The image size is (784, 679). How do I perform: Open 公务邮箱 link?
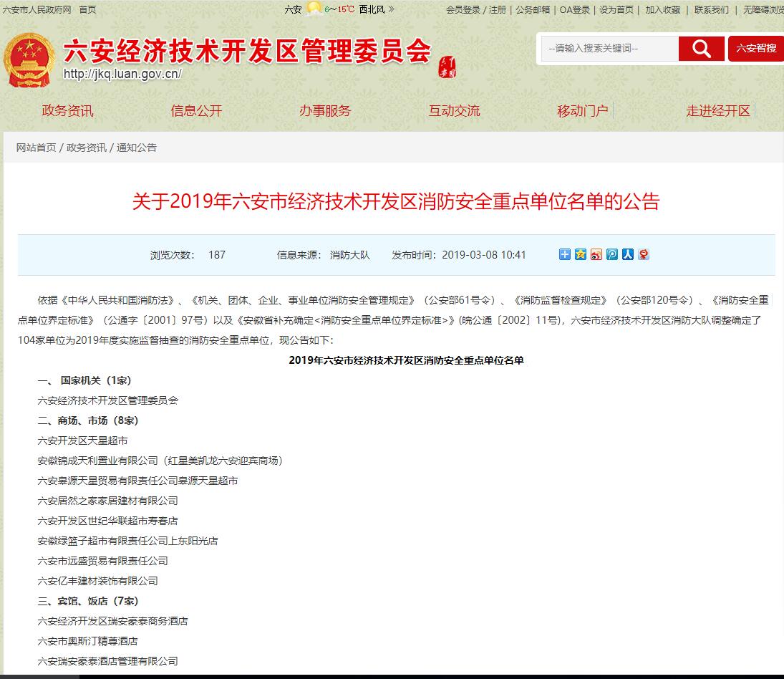tap(533, 9)
